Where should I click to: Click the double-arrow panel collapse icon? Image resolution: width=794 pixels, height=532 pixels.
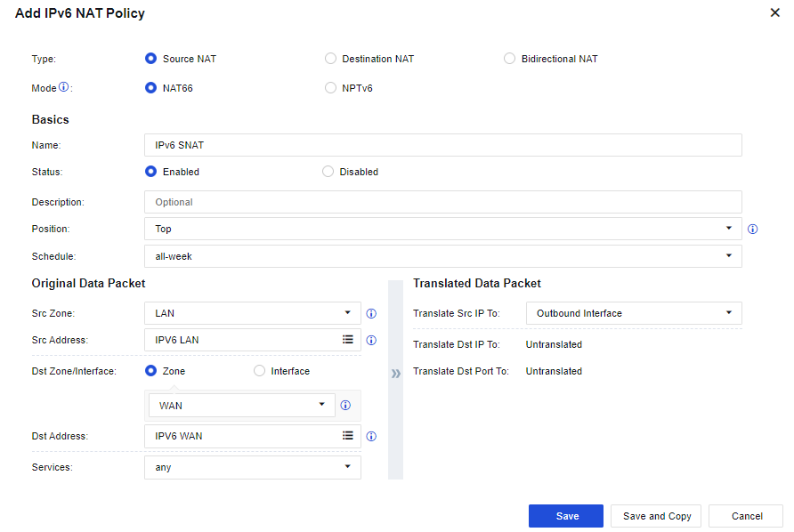tap(395, 374)
